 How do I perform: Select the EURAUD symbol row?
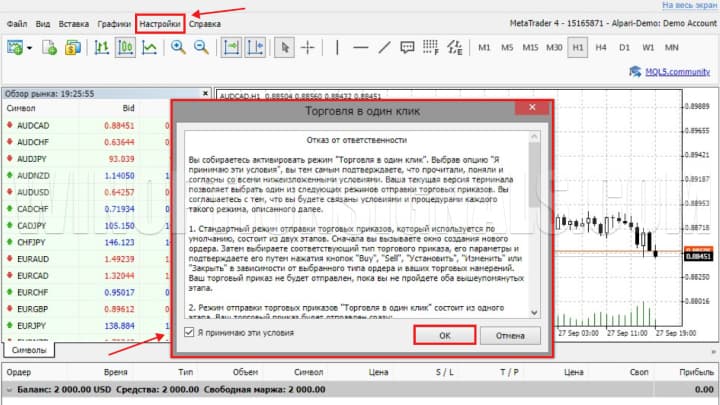click(x=86, y=259)
